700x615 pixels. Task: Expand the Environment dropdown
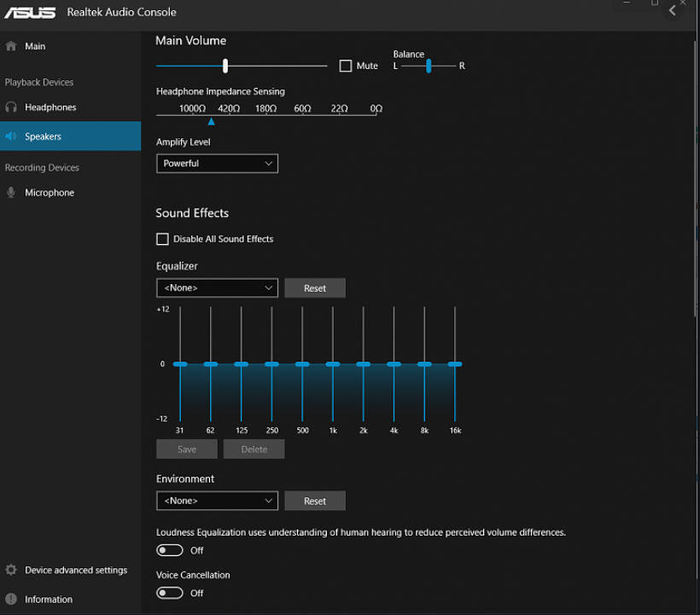pyautogui.click(x=217, y=501)
